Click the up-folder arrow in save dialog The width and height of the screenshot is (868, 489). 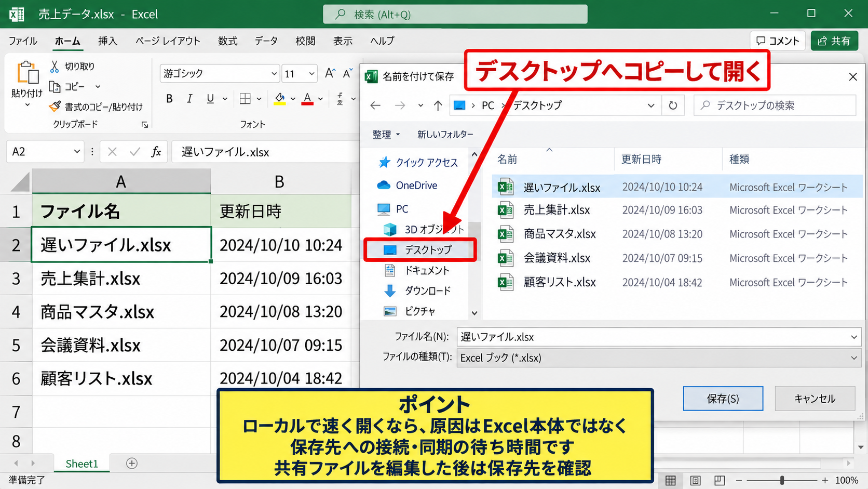[438, 105]
